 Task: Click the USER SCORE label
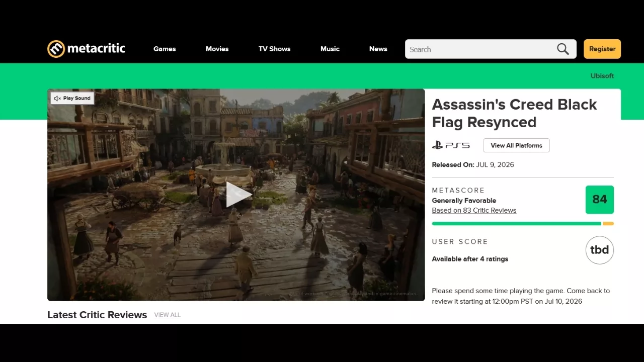[460, 241]
